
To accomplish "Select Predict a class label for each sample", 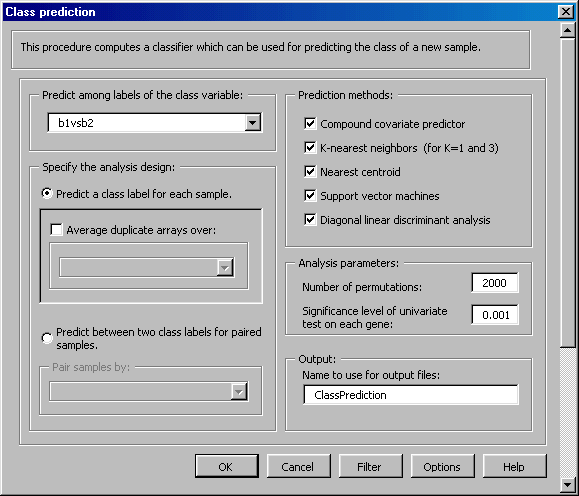I will click(x=47, y=193).
